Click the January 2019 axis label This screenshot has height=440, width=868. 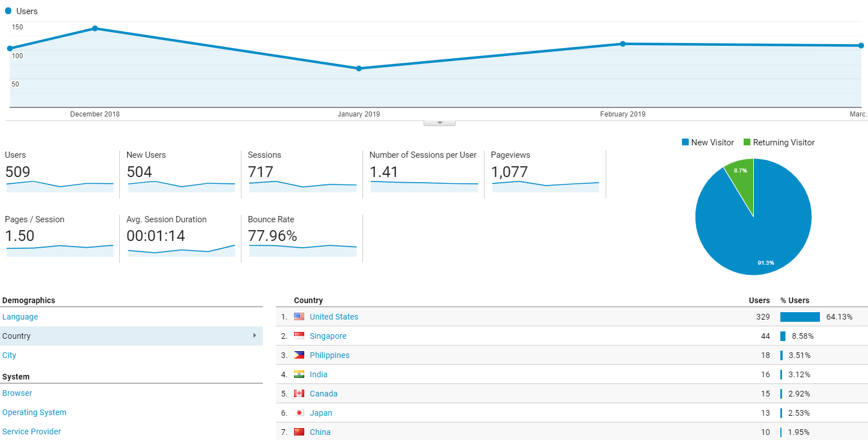click(x=359, y=114)
